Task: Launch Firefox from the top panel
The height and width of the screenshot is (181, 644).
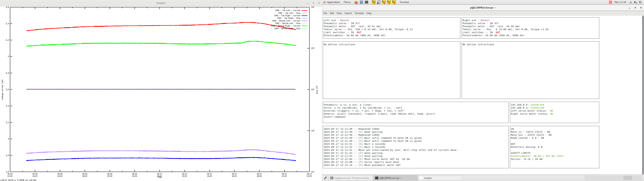Action: pyautogui.click(x=356, y=2)
